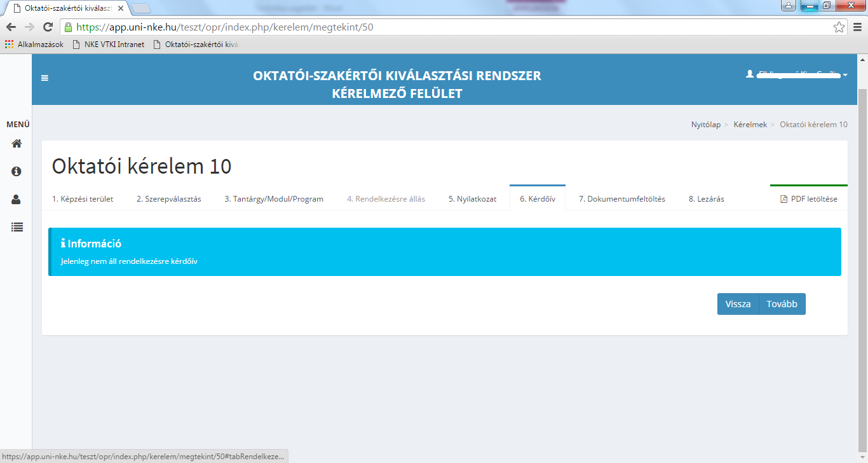Follow the Nyitólap breadcrumb link
This screenshot has width=868, height=463.
click(x=706, y=125)
